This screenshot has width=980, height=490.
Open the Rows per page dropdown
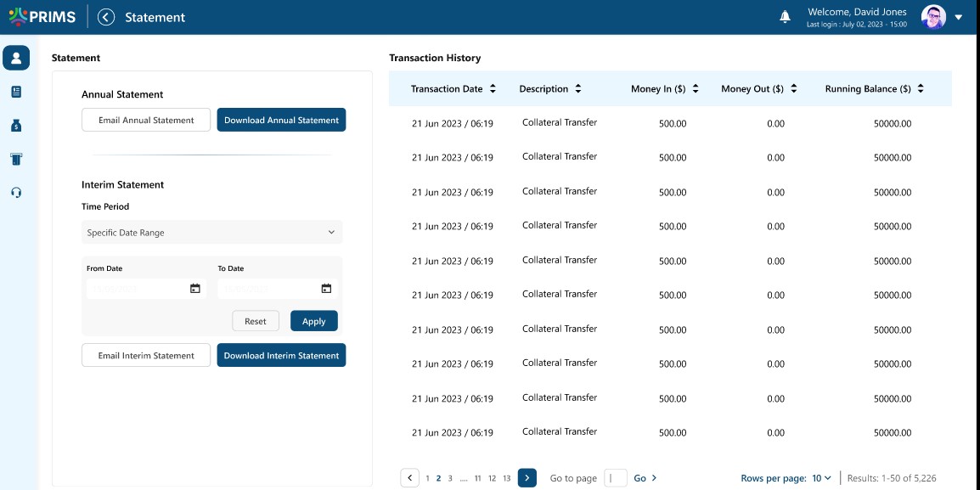click(821, 478)
